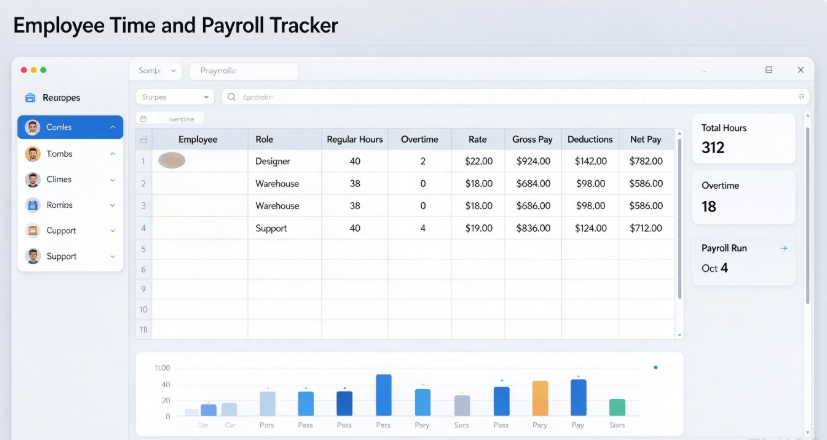827x440 pixels.
Task: Click the Overtime 18 summary card
Action: click(x=743, y=197)
